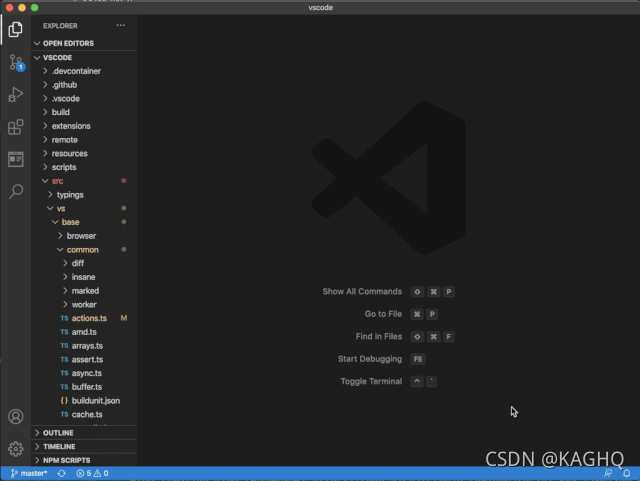Expand the Outline panel

[x=84, y=433]
